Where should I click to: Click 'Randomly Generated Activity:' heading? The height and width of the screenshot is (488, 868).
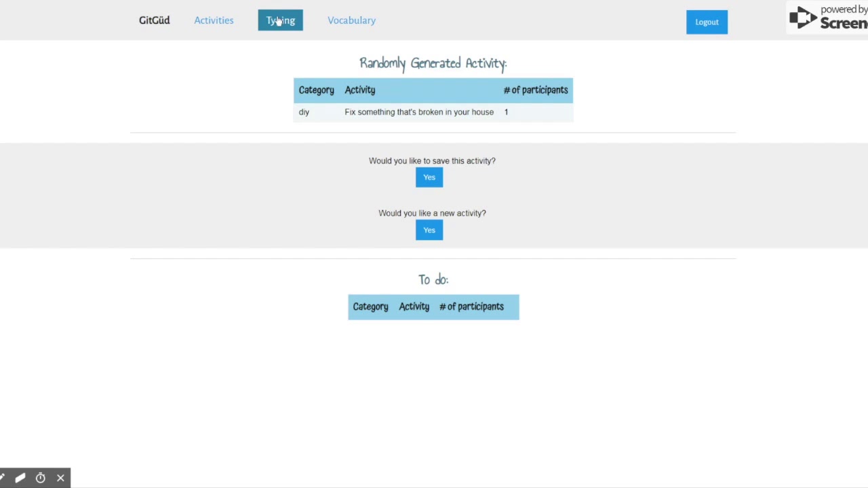433,63
